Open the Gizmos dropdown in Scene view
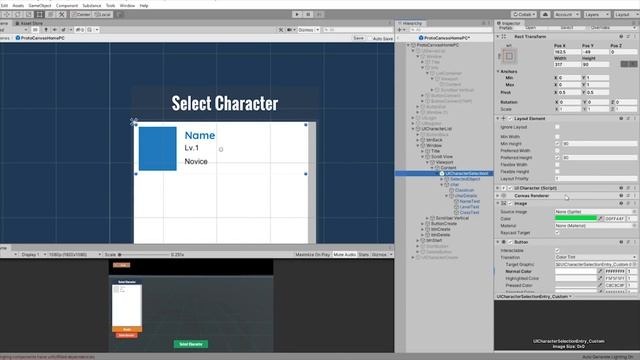This screenshot has width=640, height=360. click(x=308, y=30)
